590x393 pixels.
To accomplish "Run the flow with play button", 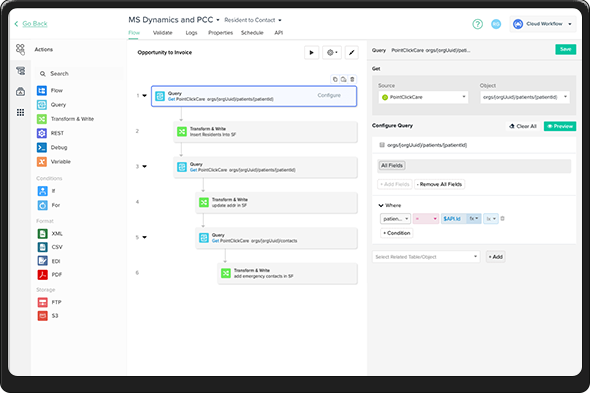I will tap(312, 52).
